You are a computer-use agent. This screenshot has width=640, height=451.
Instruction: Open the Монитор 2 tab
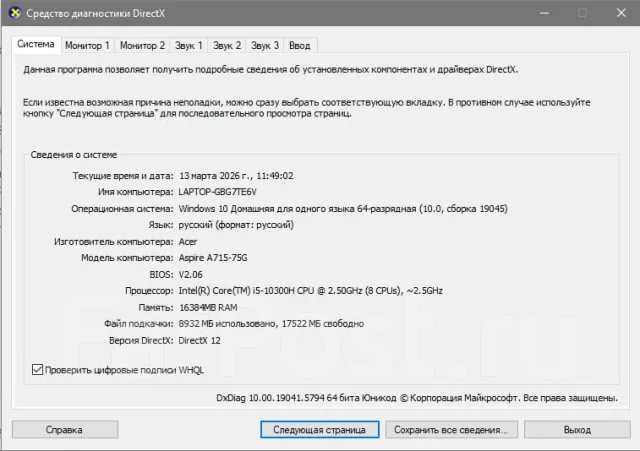(142, 45)
